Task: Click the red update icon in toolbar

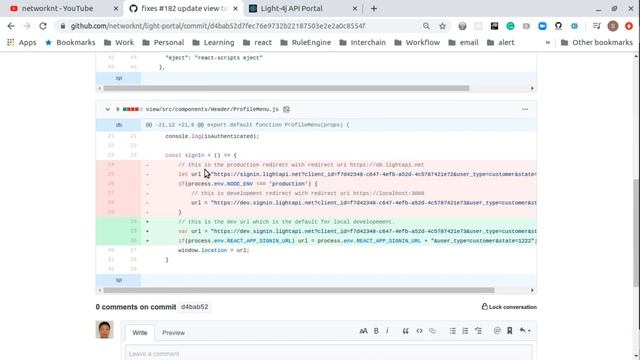Action: (x=629, y=26)
